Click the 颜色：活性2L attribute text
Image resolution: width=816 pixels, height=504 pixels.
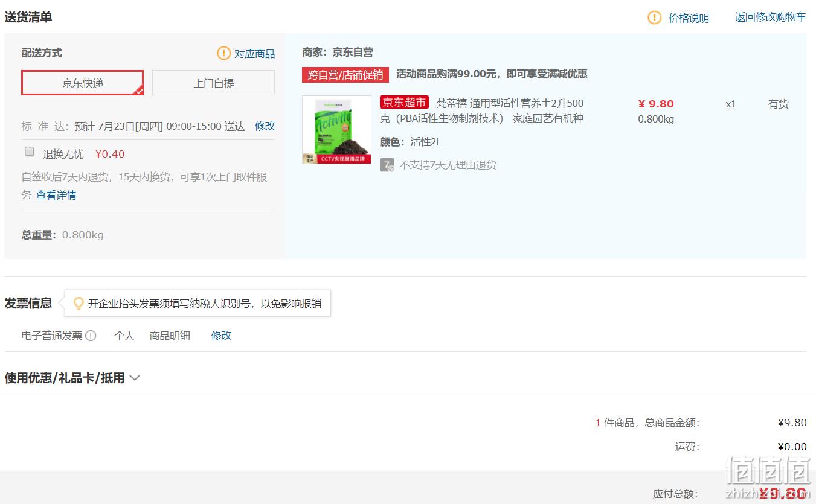pyautogui.click(x=411, y=142)
